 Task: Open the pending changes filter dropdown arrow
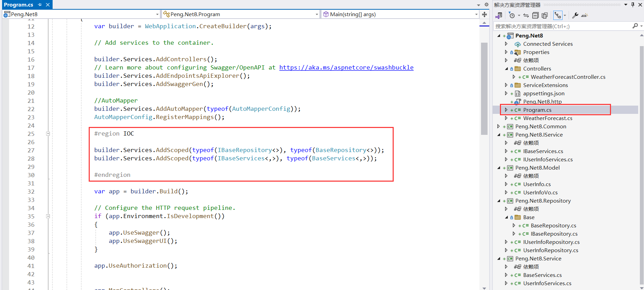coord(519,15)
